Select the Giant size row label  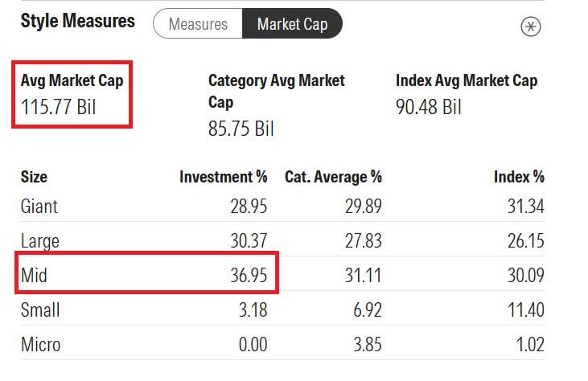[39, 207]
